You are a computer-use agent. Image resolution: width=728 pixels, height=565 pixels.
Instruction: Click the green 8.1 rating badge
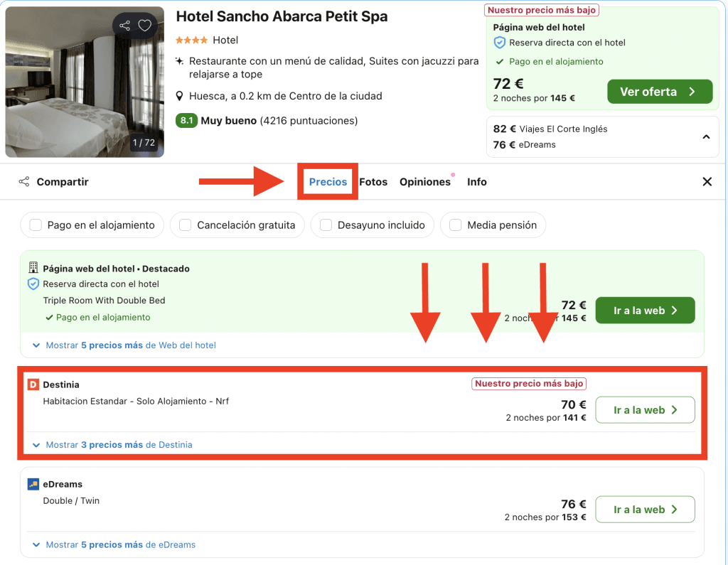186,121
